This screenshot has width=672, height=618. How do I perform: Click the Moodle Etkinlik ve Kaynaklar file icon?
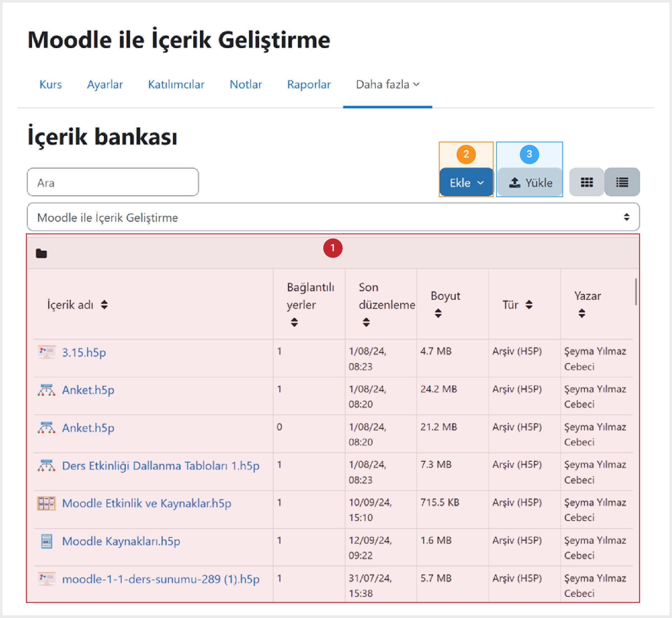(x=47, y=503)
